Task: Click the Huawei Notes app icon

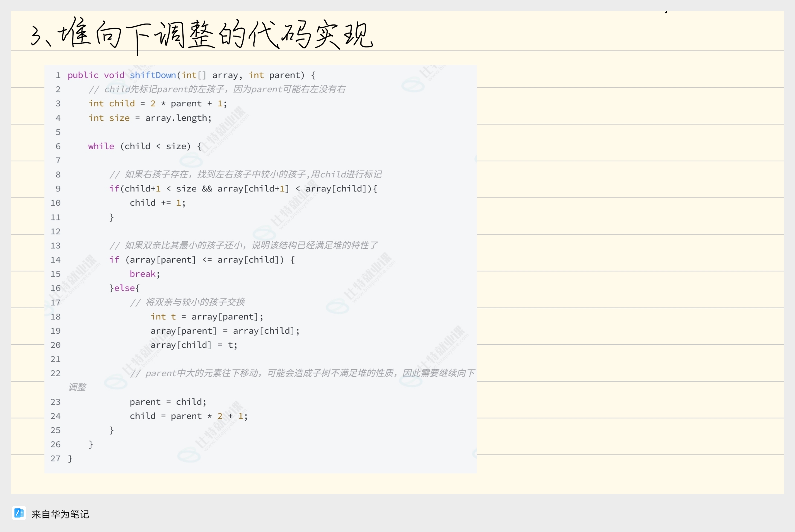Action: point(19,513)
